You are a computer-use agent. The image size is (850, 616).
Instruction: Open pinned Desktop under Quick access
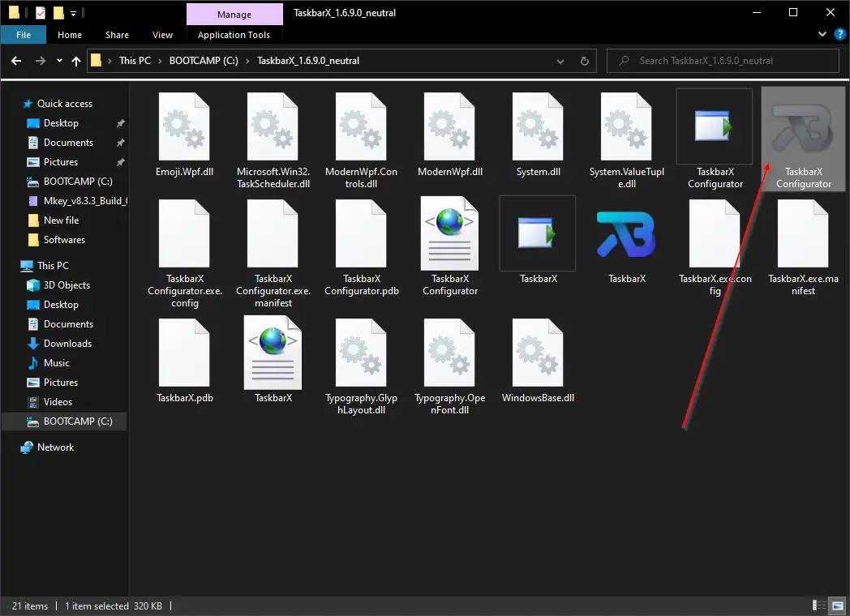61,123
